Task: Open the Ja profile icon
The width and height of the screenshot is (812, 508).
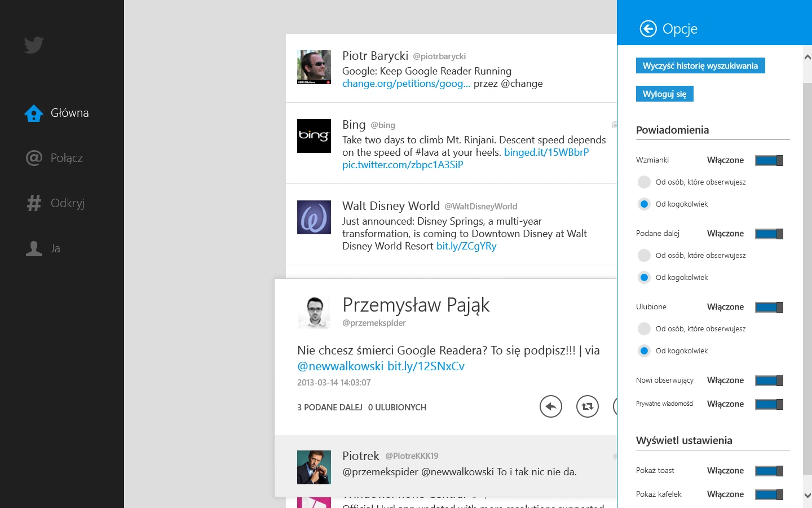Action: point(34,248)
